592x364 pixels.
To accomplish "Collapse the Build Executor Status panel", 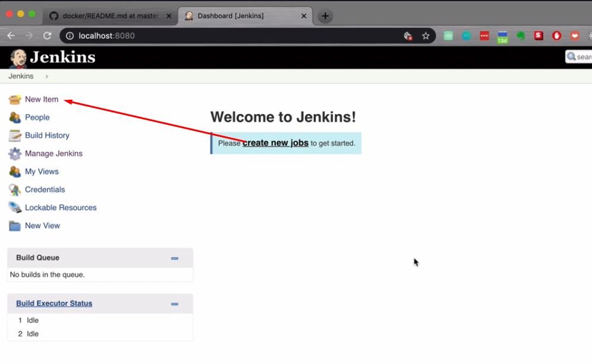I will click(175, 303).
